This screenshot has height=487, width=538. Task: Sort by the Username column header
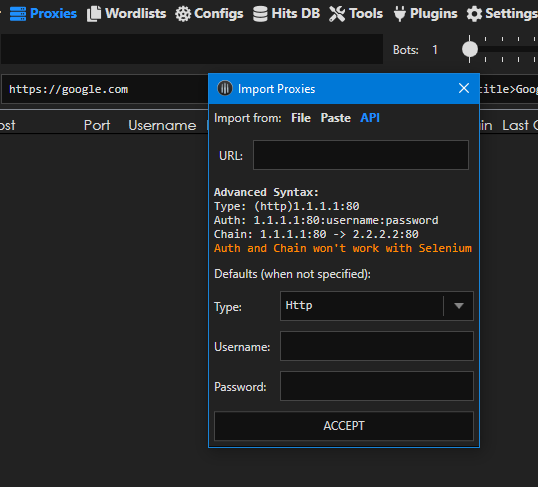click(x=162, y=125)
